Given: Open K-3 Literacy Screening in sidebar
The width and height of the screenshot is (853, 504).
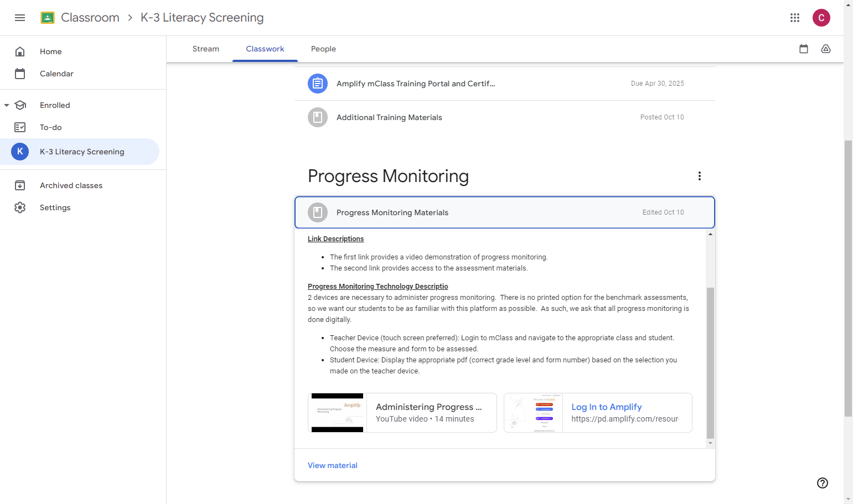Looking at the screenshot, I should (80, 152).
